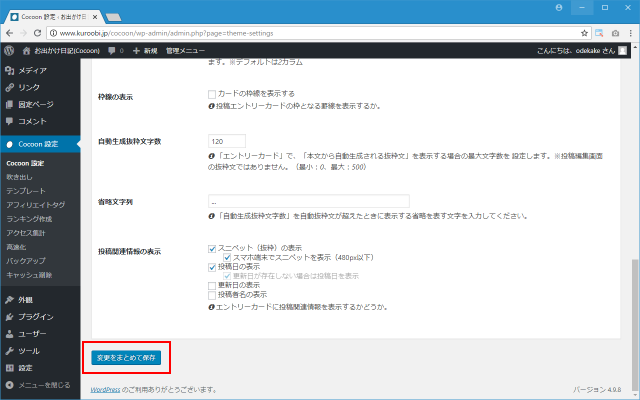Open the Chrome three-dot menu
Screen dimensions: 640x400
pyautogui.click(x=628, y=31)
